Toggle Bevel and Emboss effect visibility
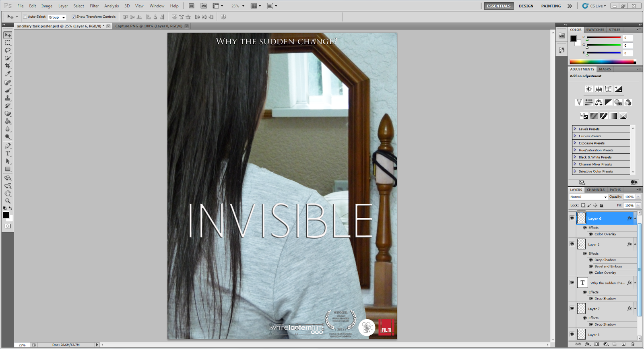Screen dimensions: 644x349 pos(591,266)
